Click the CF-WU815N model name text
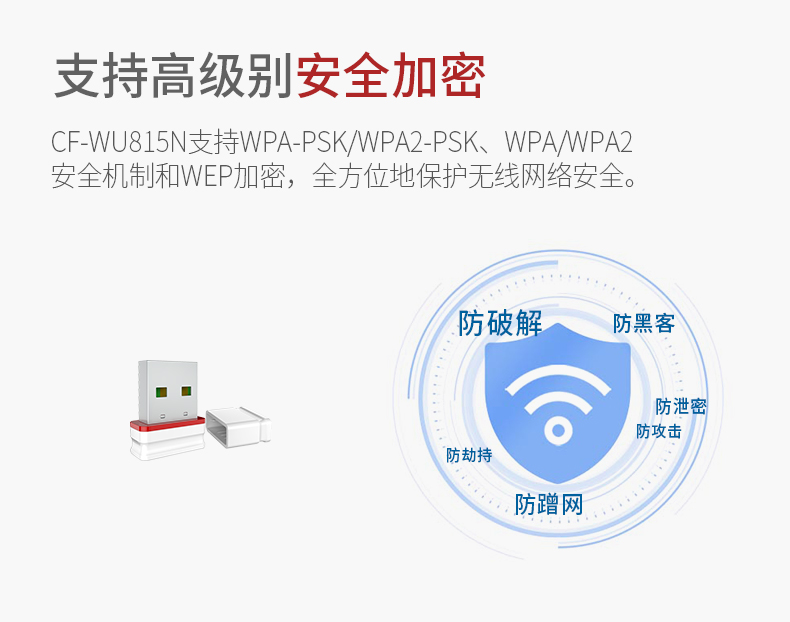Viewport: 790px width, 622px height. click(119, 143)
